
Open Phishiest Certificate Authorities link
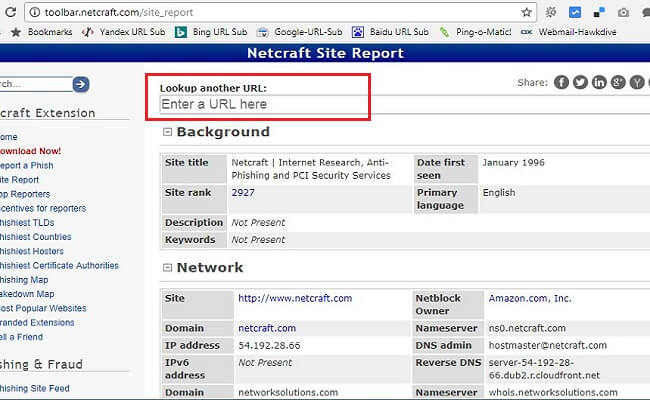[59, 266]
